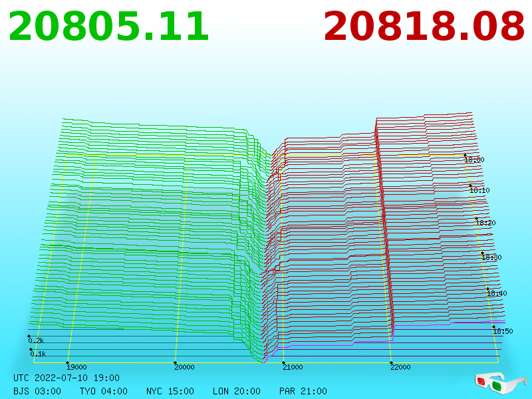532x399 pixels.
Task: Click the 0.1k volume axis label
Action: [38, 354]
